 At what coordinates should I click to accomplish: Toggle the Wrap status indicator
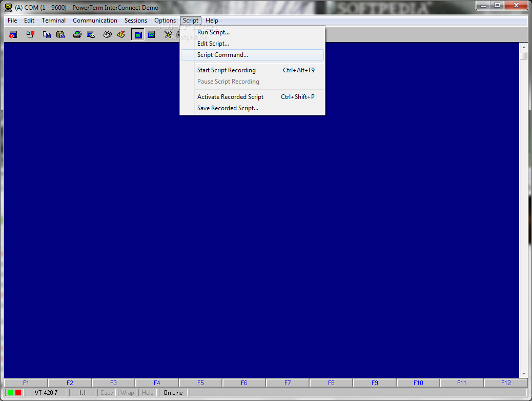click(127, 392)
